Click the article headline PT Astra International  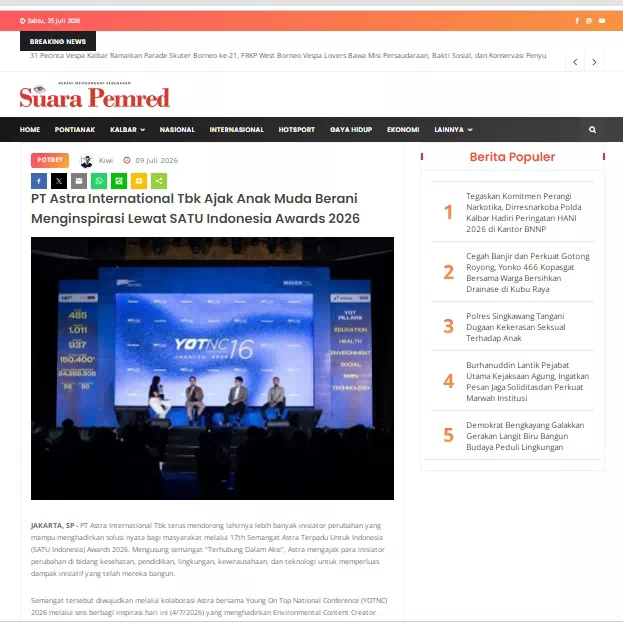(195, 209)
